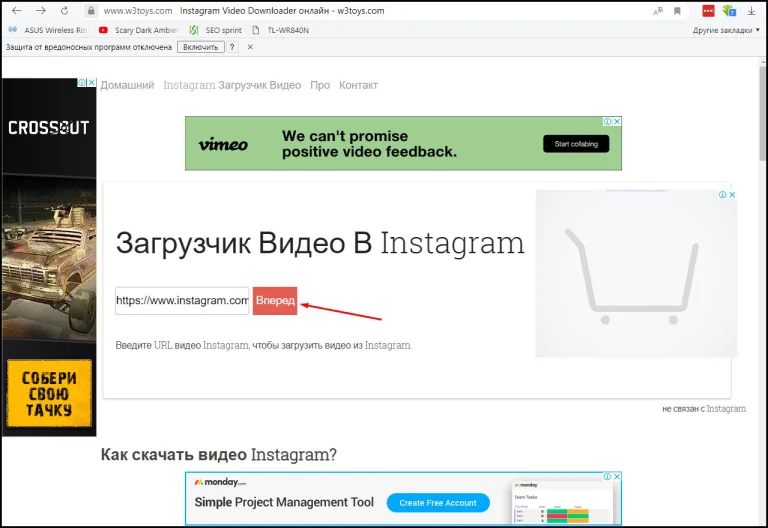Open the Scary Dark Ambient YouTube bookmark
The height and width of the screenshot is (528, 768).
click(138, 30)
